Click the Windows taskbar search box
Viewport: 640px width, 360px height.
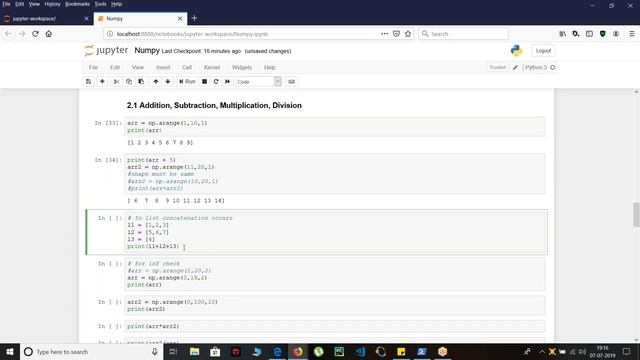click(x=91, y=352)
